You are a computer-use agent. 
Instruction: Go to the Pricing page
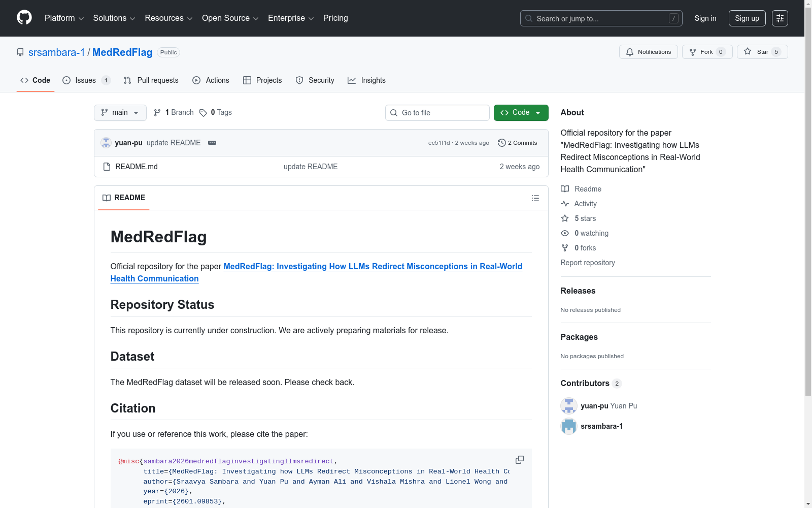tap(335, 18)
